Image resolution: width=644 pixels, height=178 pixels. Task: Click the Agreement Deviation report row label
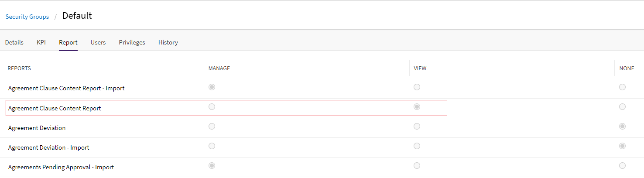(37, 128)
